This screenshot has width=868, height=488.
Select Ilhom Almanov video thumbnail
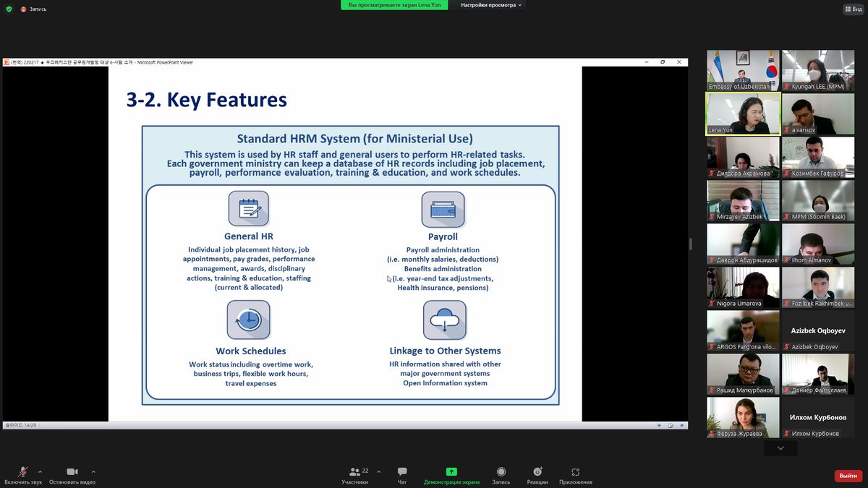tap(818, 244)
